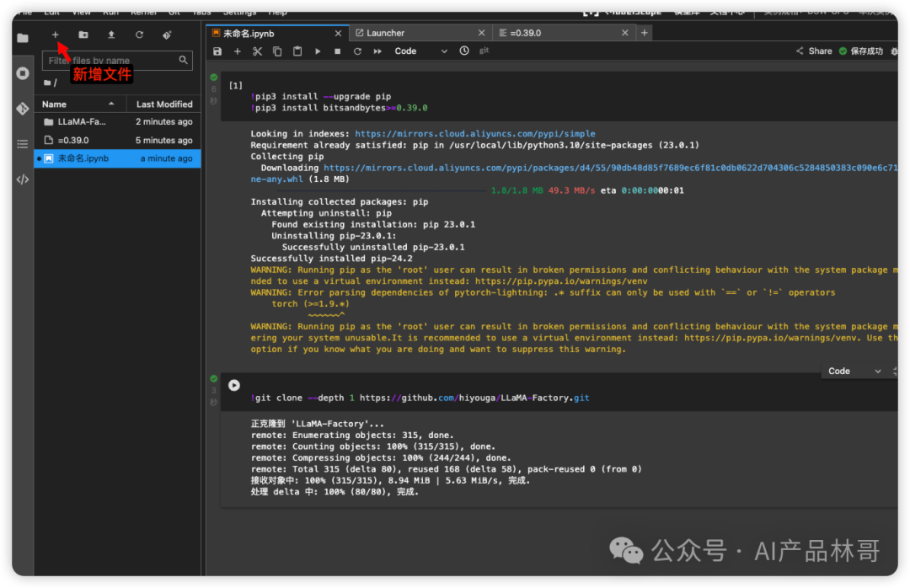Click the clock icon in notebook toolbar
This screenshot has width=910, height=588.
coord(464,51)
